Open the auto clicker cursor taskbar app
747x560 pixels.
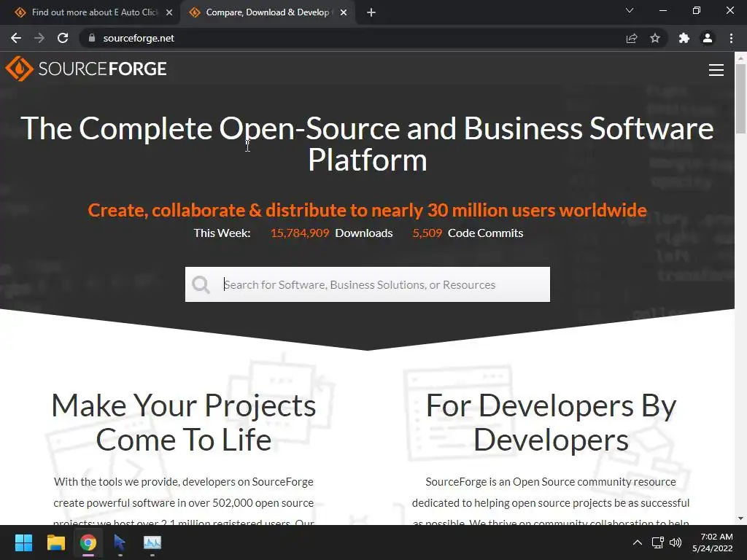(120, 542)
